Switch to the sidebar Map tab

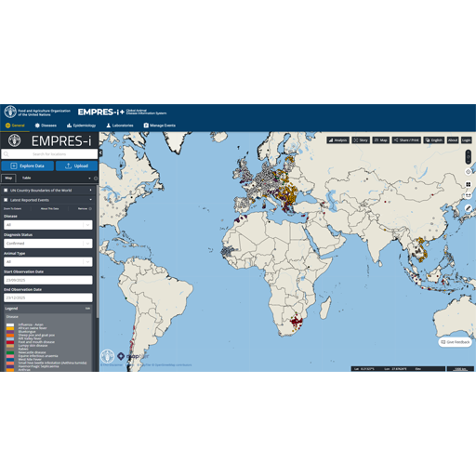tap(8, 178)
